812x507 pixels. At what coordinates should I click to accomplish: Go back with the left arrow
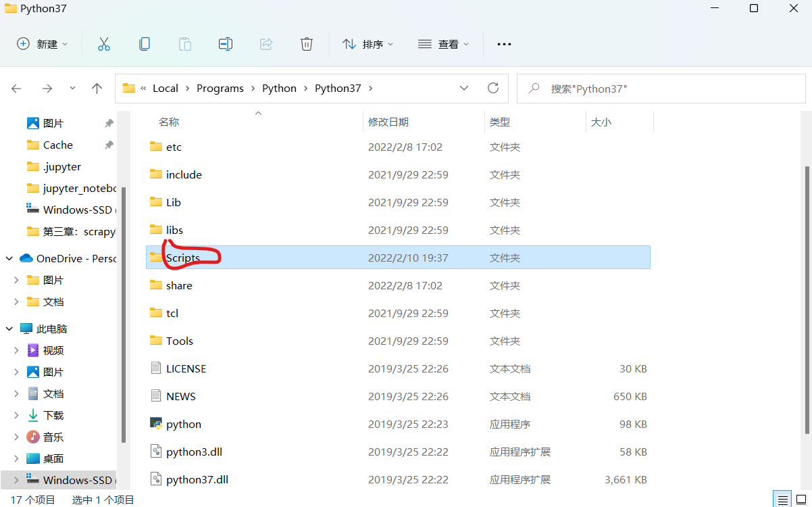pyautogui.click(x=17, y=89)
